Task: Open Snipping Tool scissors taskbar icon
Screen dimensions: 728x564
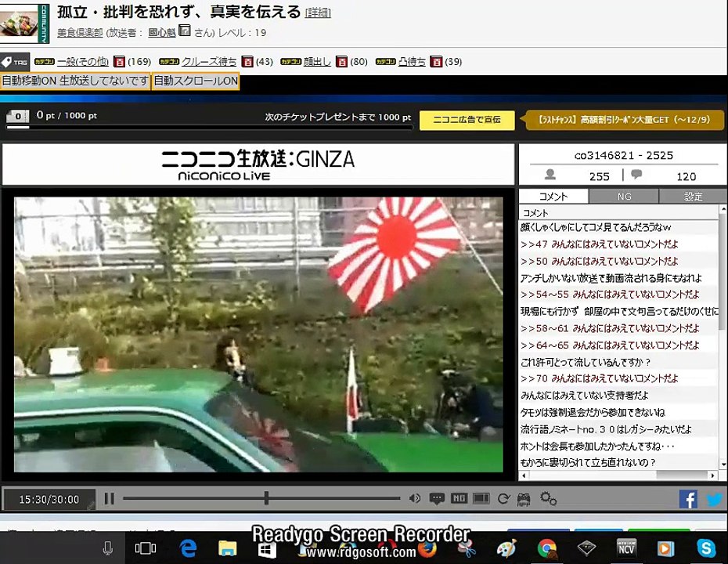Action: point(467,550)
